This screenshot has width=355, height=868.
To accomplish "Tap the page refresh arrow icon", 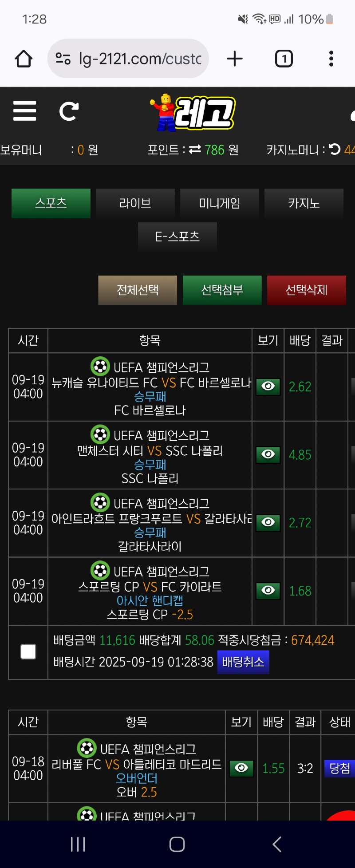I will tap(69, 111).
